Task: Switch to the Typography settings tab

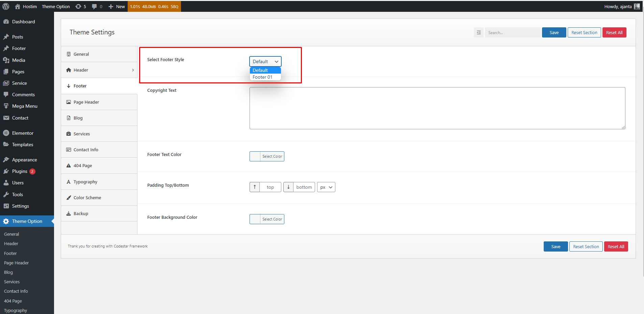Action: click(85, 182)
